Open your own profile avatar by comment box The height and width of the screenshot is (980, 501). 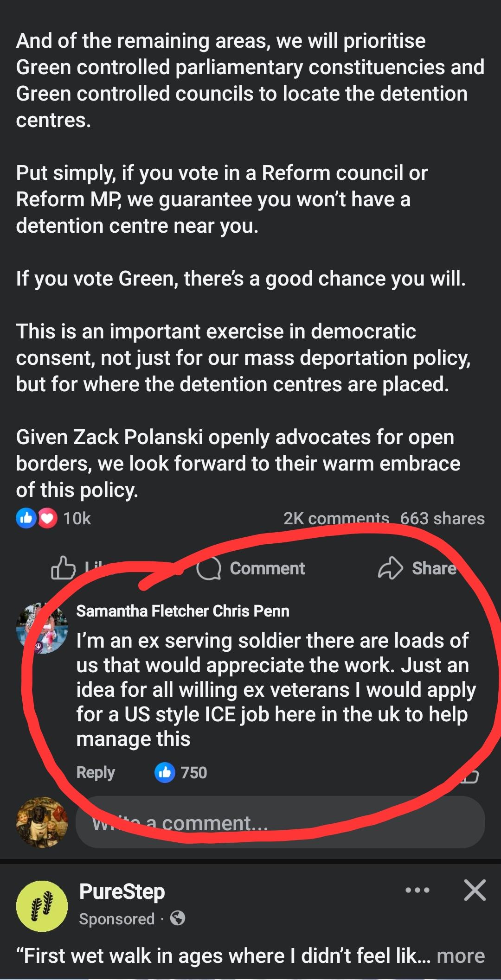click(42, 822)
